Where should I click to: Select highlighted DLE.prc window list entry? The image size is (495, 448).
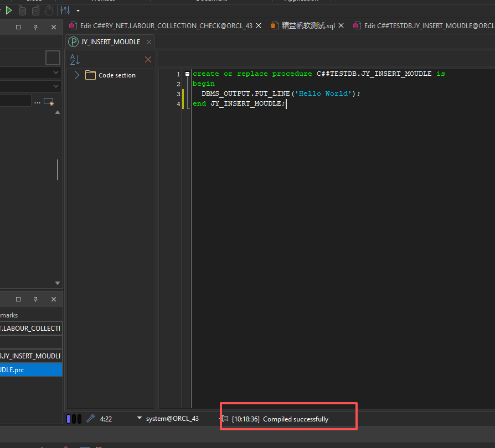31,370
